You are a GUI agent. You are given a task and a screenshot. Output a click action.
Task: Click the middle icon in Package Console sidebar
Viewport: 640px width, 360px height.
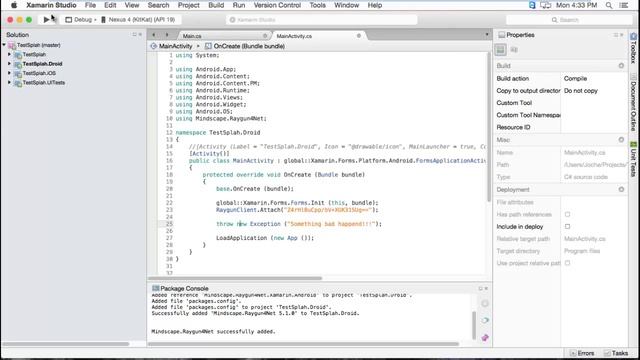[x=485, y=320]
